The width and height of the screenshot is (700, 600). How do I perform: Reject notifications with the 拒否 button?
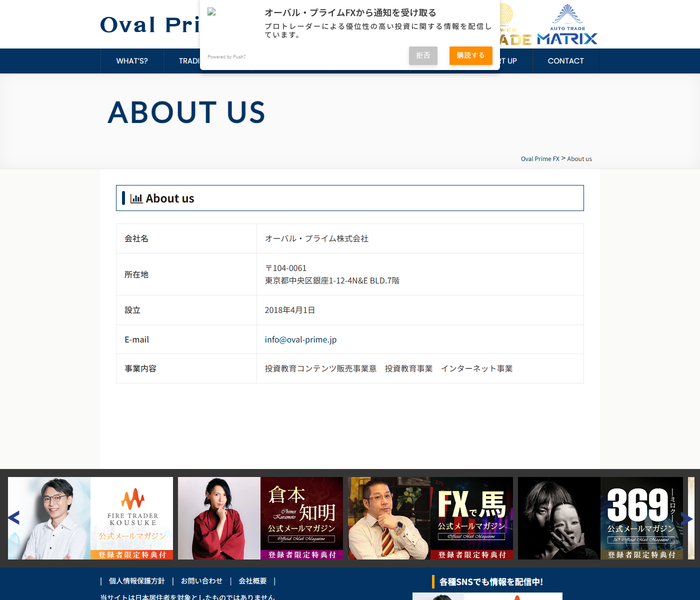[x=423, y=55]
